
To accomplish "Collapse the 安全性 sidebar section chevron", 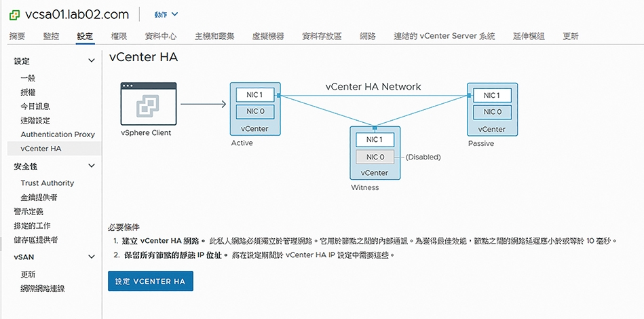I will tap(92, 166).
